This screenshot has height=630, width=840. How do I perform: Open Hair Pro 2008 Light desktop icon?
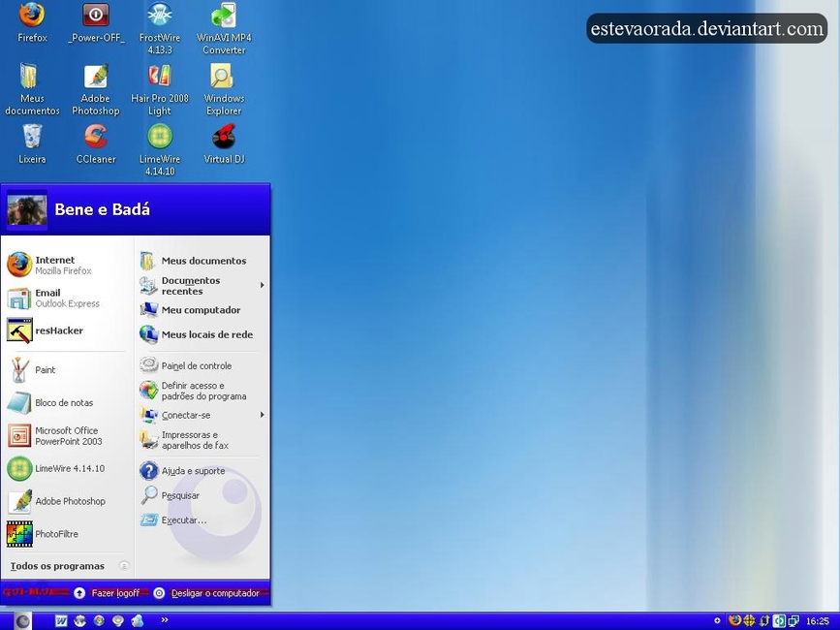tap(160, 89)
